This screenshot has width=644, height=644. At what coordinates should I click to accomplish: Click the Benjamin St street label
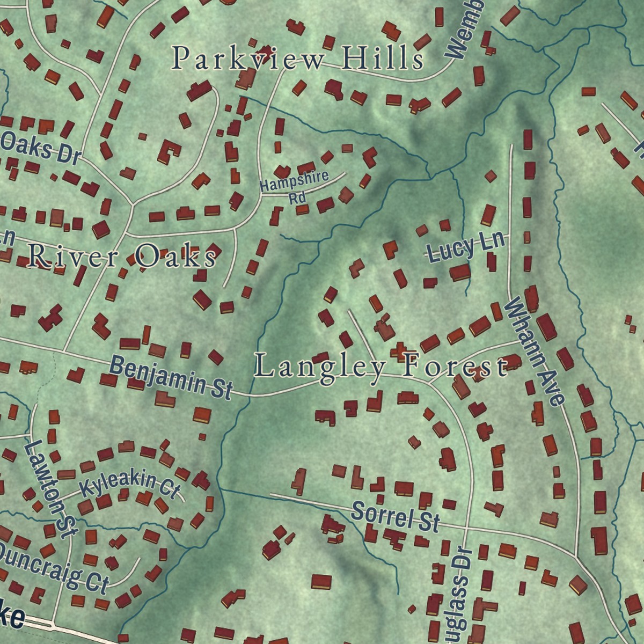point(171,378)
